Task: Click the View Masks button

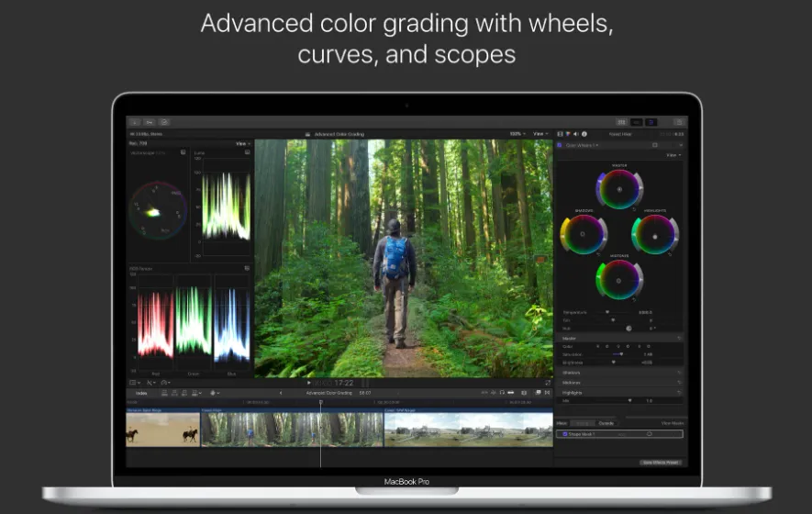Action: point(673,423)
